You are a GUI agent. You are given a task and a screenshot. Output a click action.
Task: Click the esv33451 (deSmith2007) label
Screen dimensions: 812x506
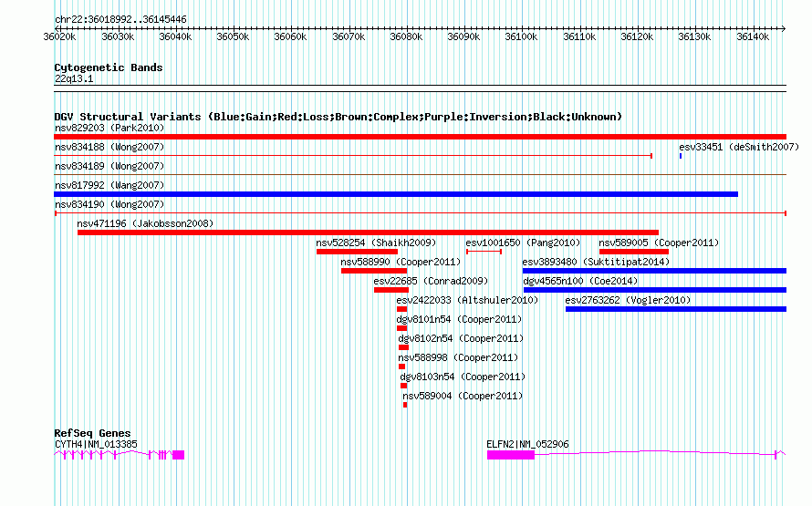[739, 147]
